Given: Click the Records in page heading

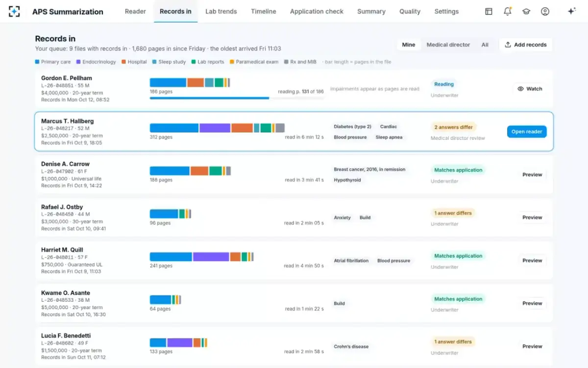Looking at the screenshot, I should 55,39.
